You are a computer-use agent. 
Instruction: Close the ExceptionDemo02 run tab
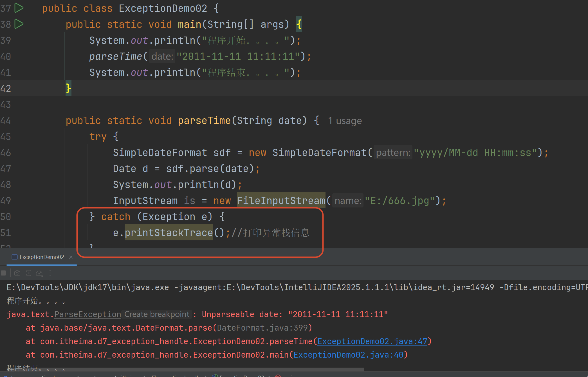(x=71, y=257)
